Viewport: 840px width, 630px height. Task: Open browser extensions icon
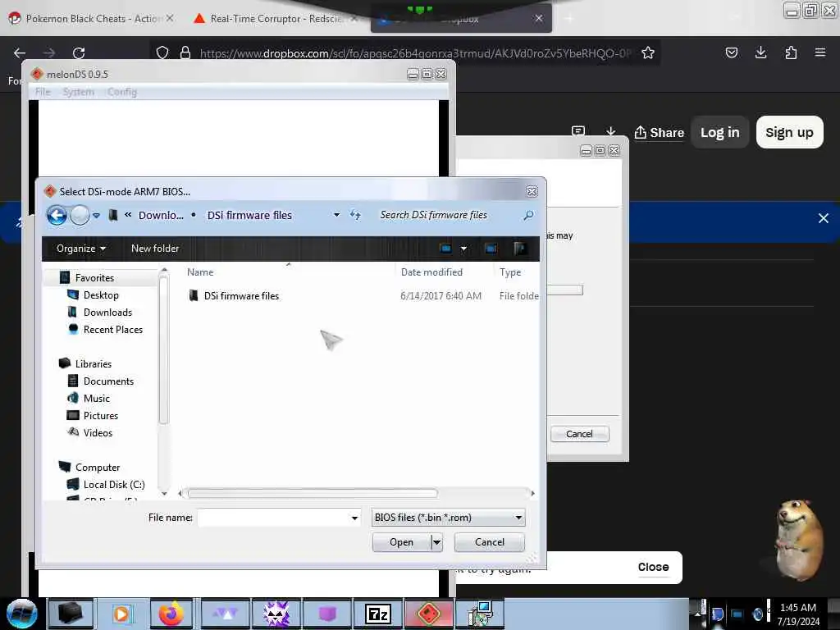791,52
